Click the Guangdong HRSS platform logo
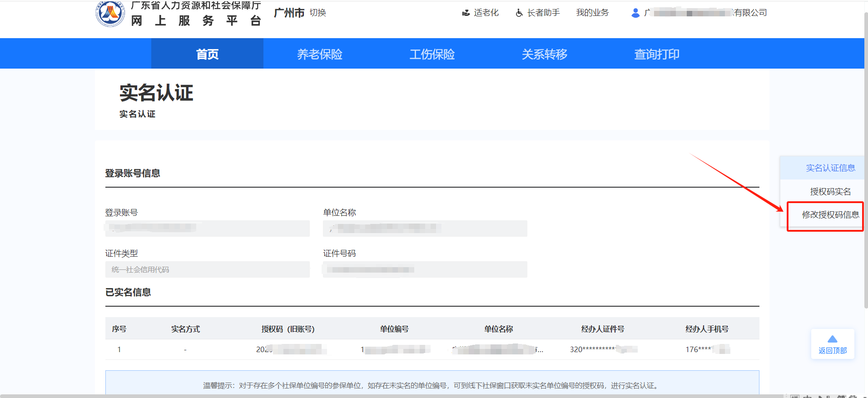The height and width of the screenshot is (398, 868). point(110,13)
